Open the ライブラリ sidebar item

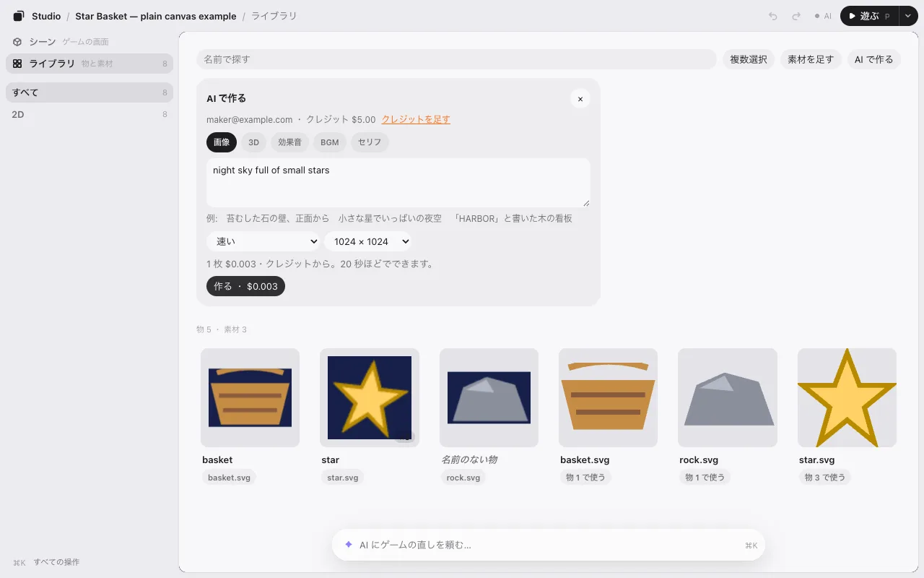[90, 64]
